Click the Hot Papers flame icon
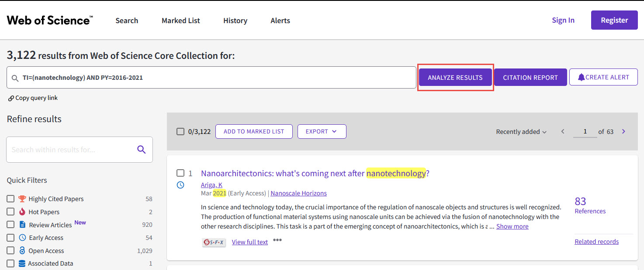The height and width of the screenshot is (270, 644). [22, 212]
